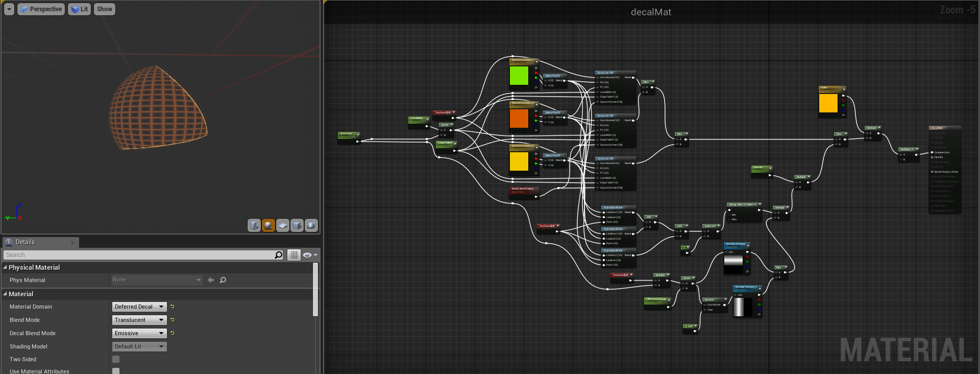The height and width of the screenshot is (374, 980).
Task: Select the Subtract node header
Action: [x=712, y=226]
